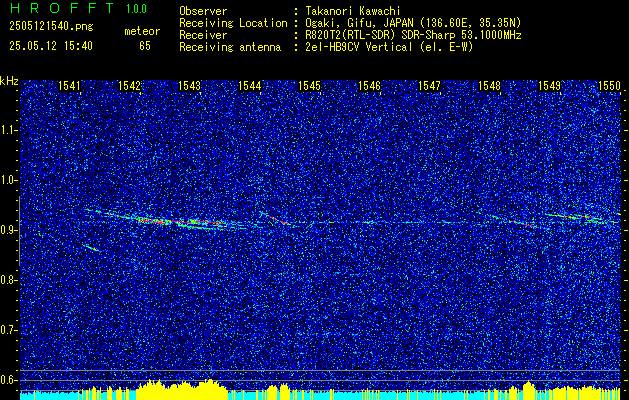Click the 1550 time marker
Screen dimensions: 629x400
[x=609, y=85]
